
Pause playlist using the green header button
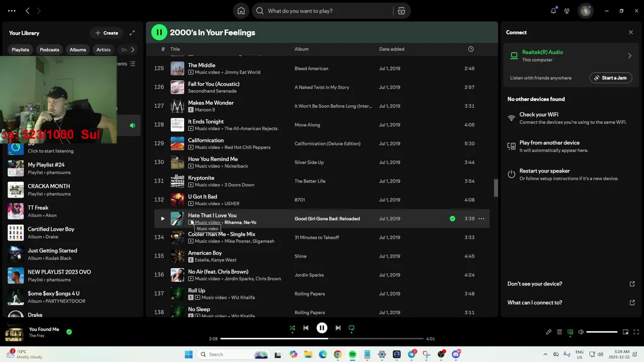[x=159, y=32]
